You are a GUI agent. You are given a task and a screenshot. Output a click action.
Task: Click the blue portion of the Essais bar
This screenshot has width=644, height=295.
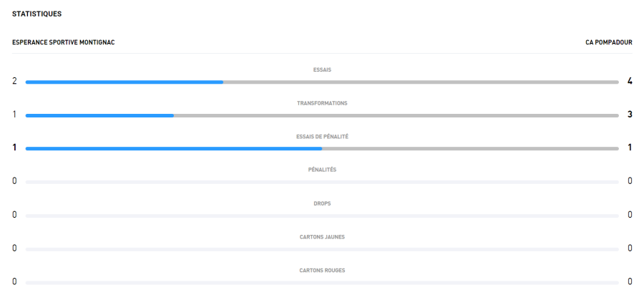pos(124,82)
